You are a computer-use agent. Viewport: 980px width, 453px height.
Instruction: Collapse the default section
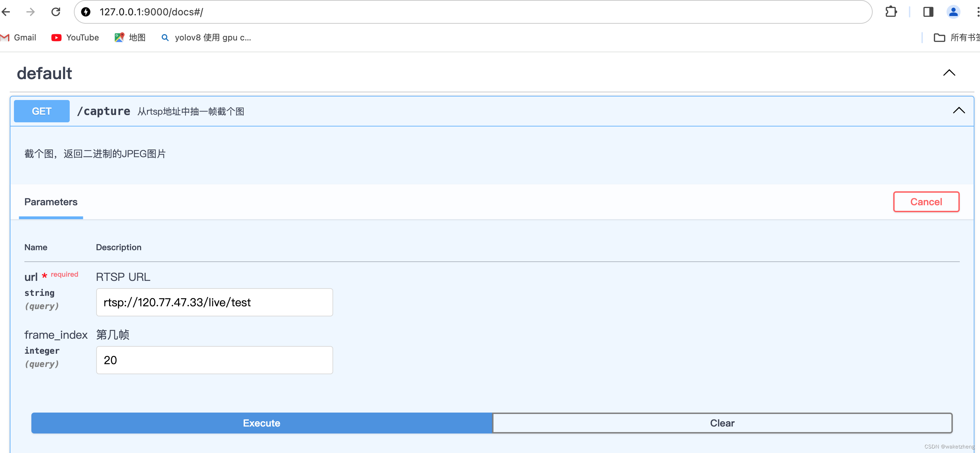[949, 72]
